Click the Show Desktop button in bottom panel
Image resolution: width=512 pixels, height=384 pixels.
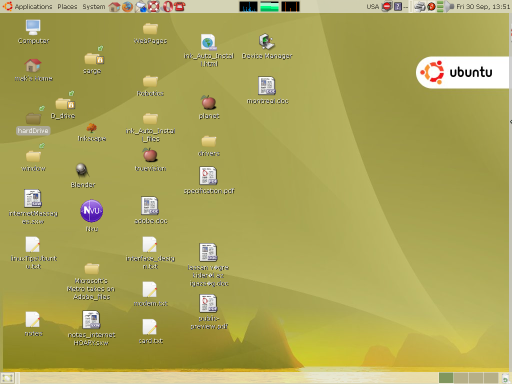(7, 378)
